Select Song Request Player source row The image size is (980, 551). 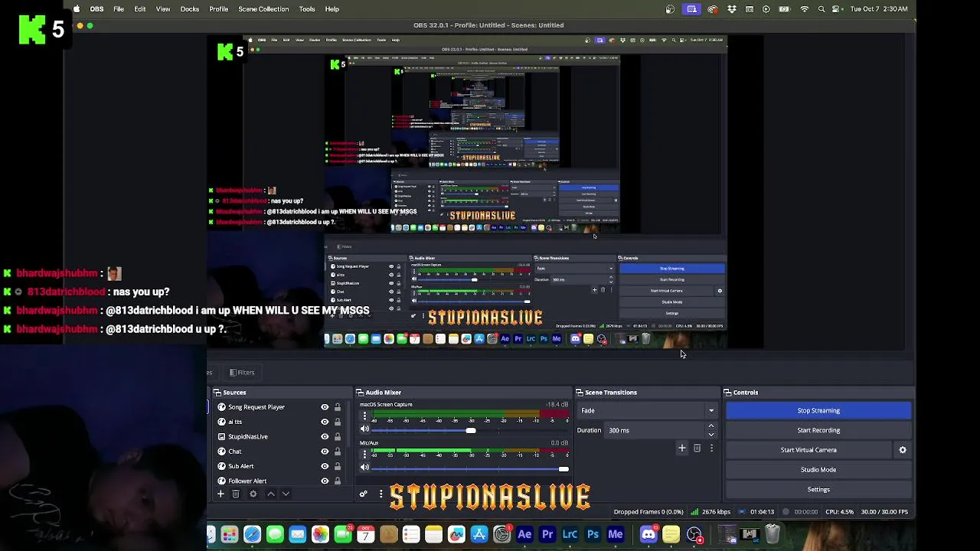[279, 407]
